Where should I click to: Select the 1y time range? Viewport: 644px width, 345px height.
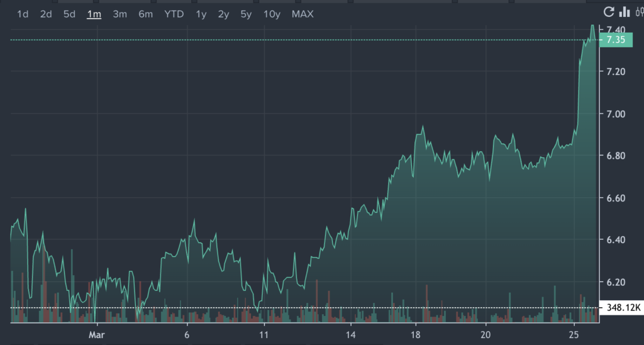(201, 14)
